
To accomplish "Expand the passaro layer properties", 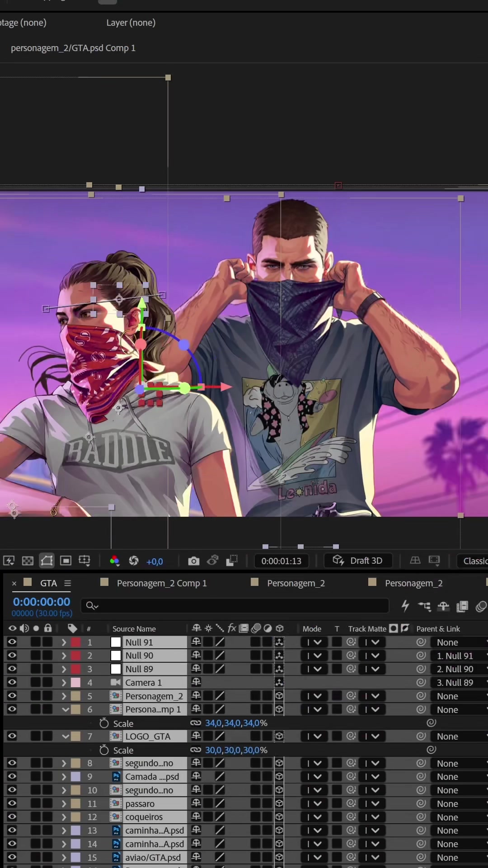I will tap(64, 803).
